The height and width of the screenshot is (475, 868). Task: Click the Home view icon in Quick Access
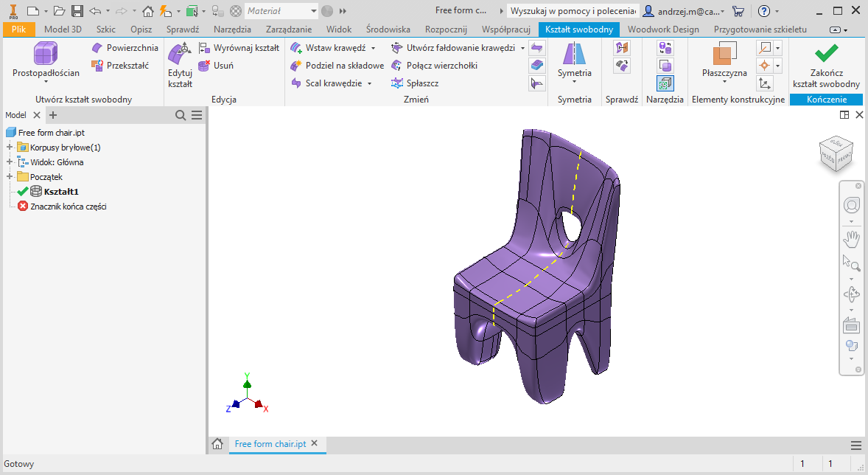click(x=148, y=11)
